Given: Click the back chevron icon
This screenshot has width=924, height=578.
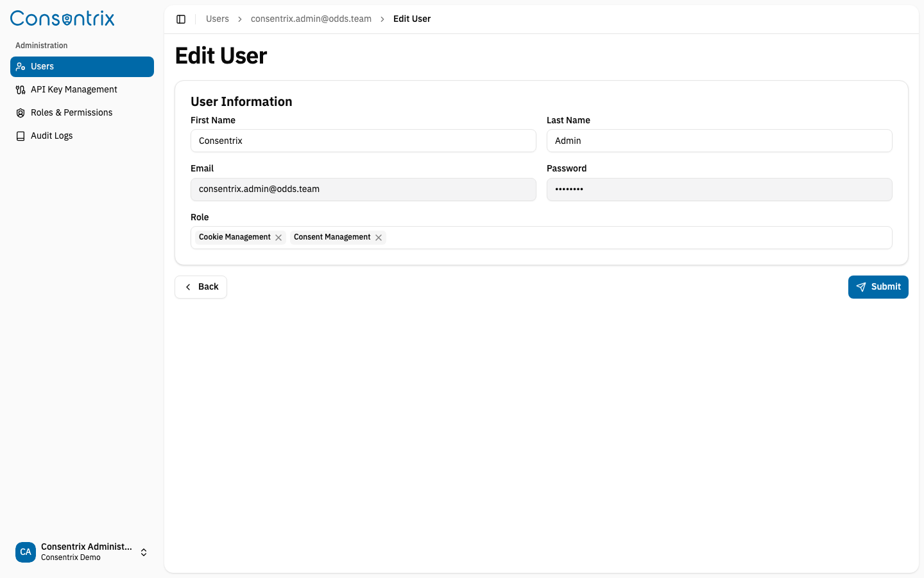Looking at the screenshot, I should tap(188, 287).
